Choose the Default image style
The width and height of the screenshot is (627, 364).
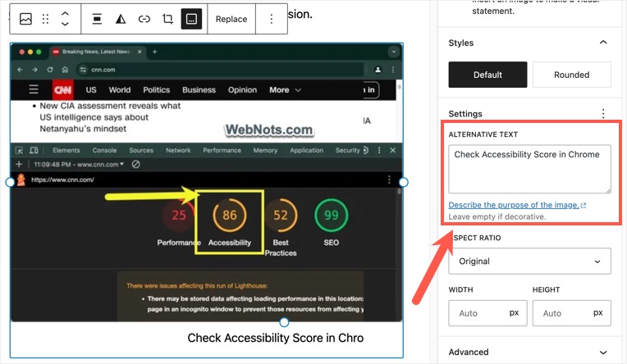coord(487,75)
